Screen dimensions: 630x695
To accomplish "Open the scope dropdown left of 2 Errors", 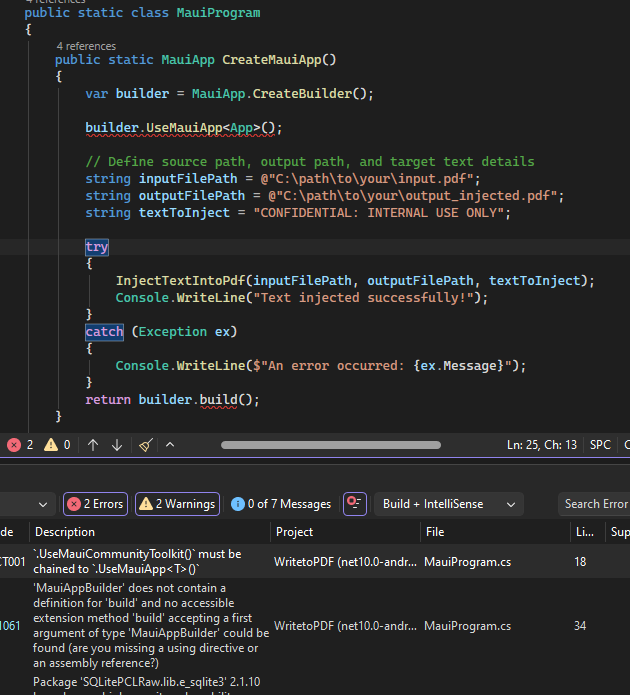I will pos(27,504).
